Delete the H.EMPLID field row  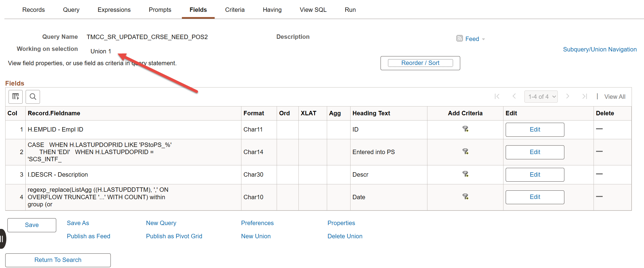(599, 129)
